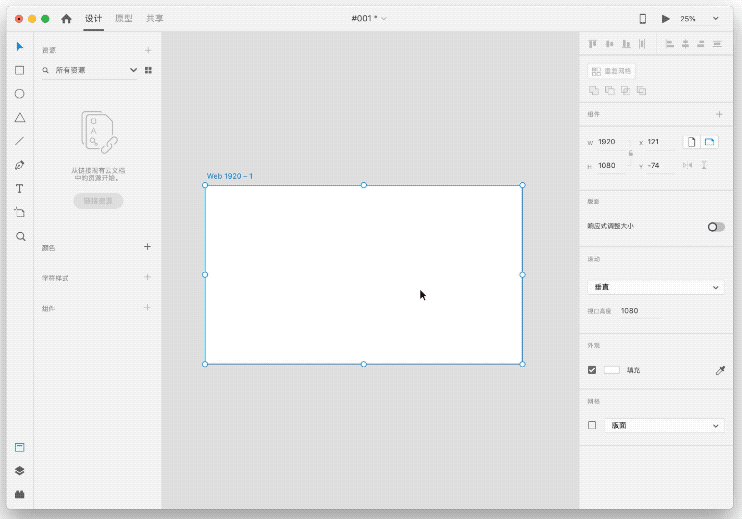Click the 视口高度 1080 input field
Image resolution: width=742 pixels, height=519 pixels.
[x=640, y=311]
